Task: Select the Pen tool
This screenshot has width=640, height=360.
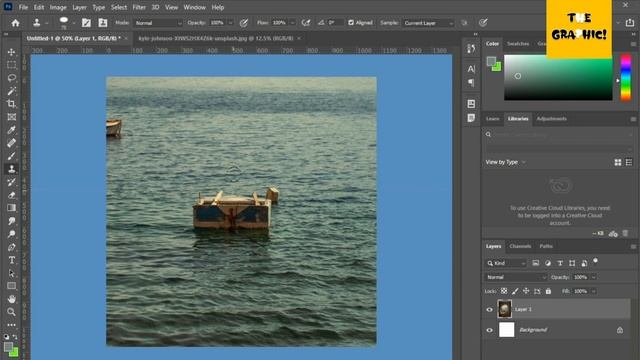Action: [11, 247]
